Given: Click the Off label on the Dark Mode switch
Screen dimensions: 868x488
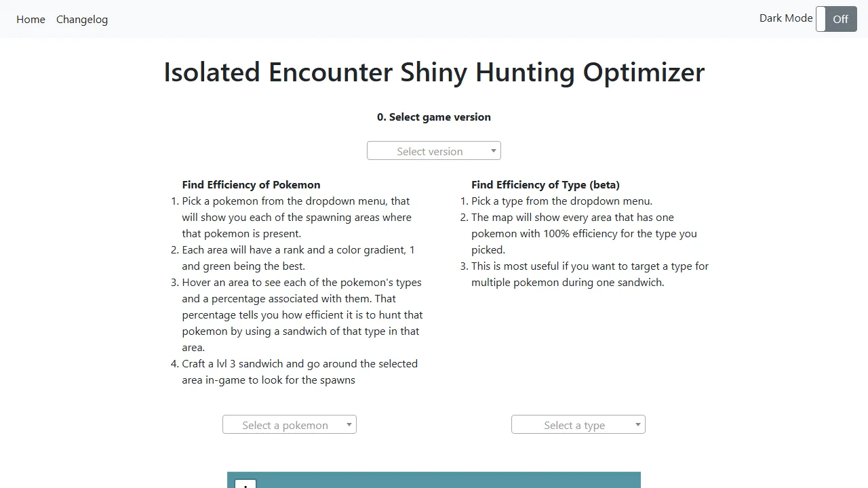Looking at the screenshot, I should [x=840, y=19].
